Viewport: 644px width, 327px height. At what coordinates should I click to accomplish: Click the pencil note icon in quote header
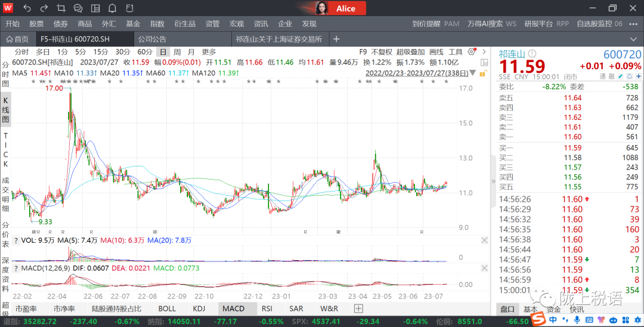click(x=621, y=76)
